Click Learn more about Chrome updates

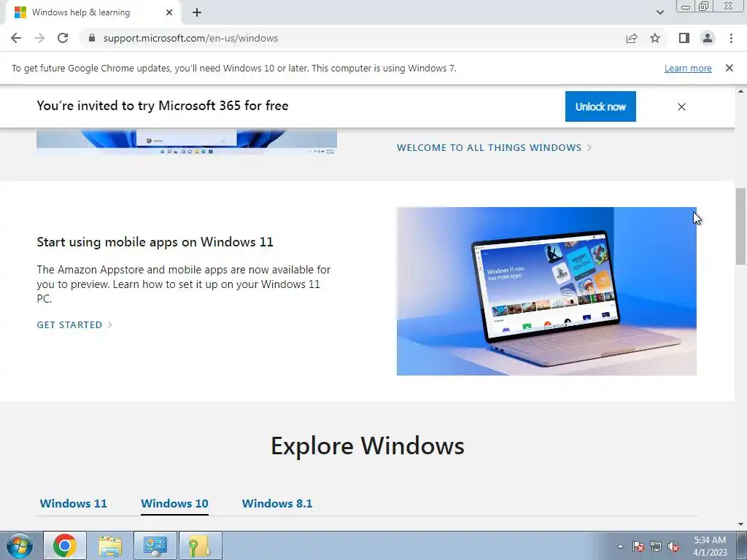click(688, 68)
